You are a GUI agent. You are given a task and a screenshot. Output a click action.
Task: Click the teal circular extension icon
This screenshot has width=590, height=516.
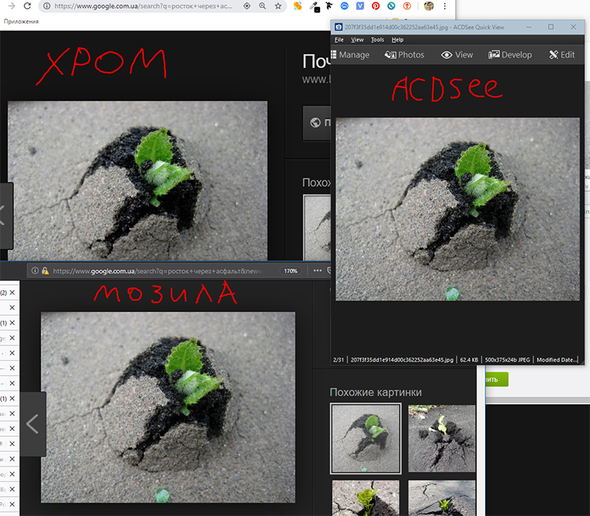pos(391,6)
